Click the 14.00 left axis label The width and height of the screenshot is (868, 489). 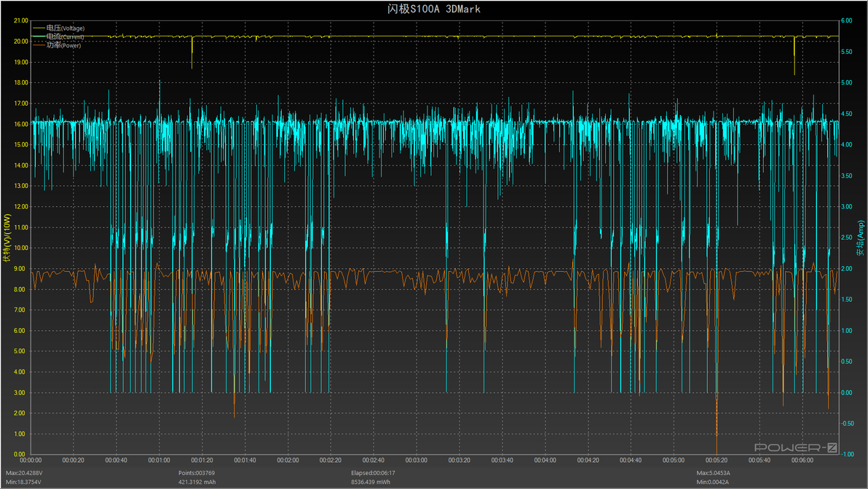pos(20,165)
